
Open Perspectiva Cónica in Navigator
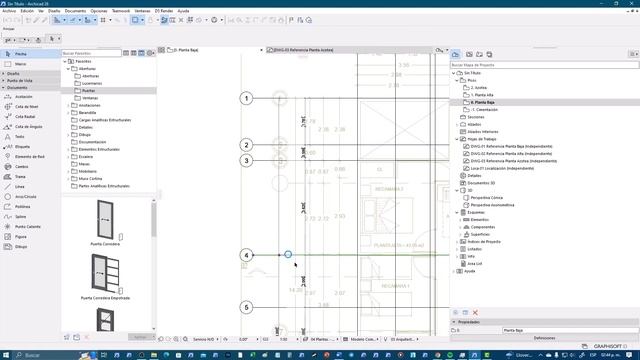487,198
